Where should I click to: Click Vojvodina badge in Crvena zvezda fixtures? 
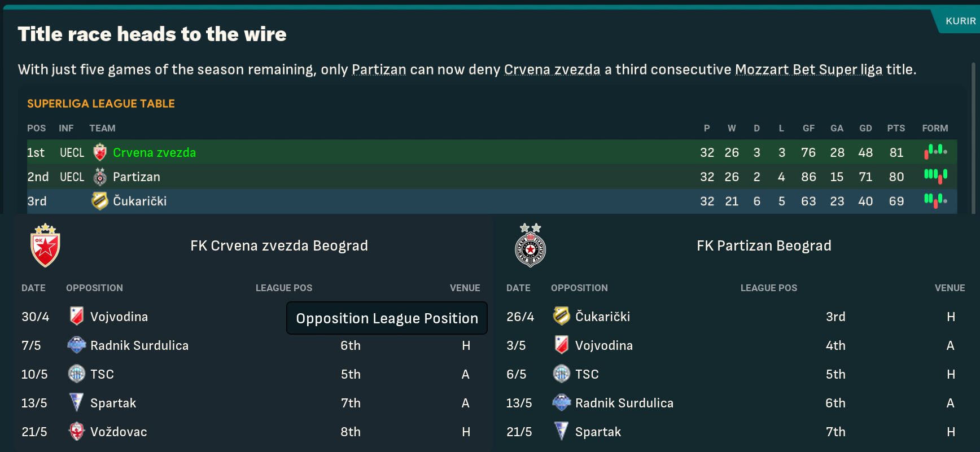pos(77,316)
